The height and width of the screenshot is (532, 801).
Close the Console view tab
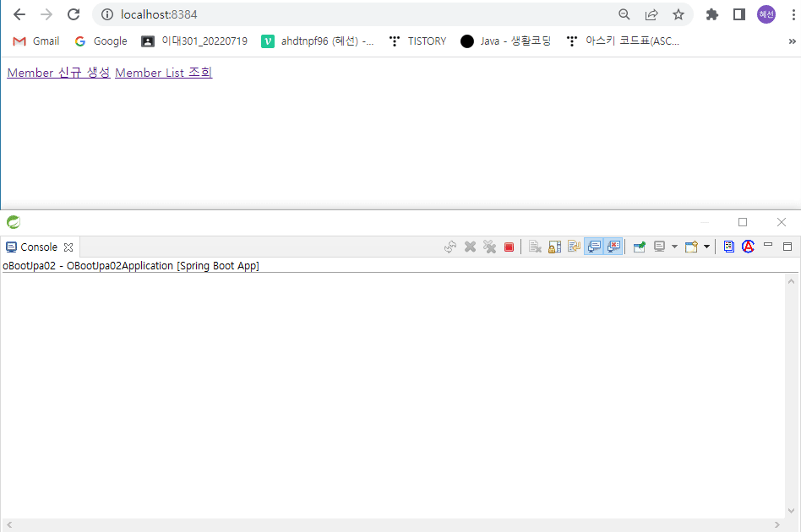pyautogui.click(x=68, y=247)
